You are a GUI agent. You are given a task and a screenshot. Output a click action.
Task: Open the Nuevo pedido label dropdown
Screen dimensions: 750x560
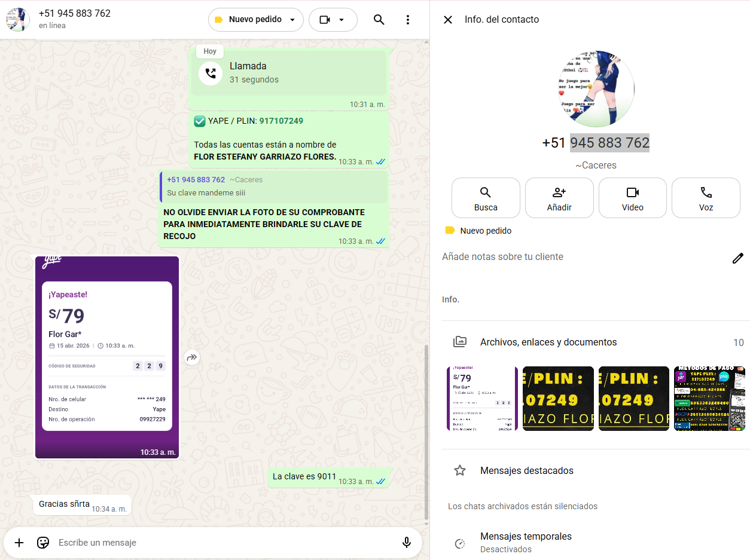[x=255, y=20]
